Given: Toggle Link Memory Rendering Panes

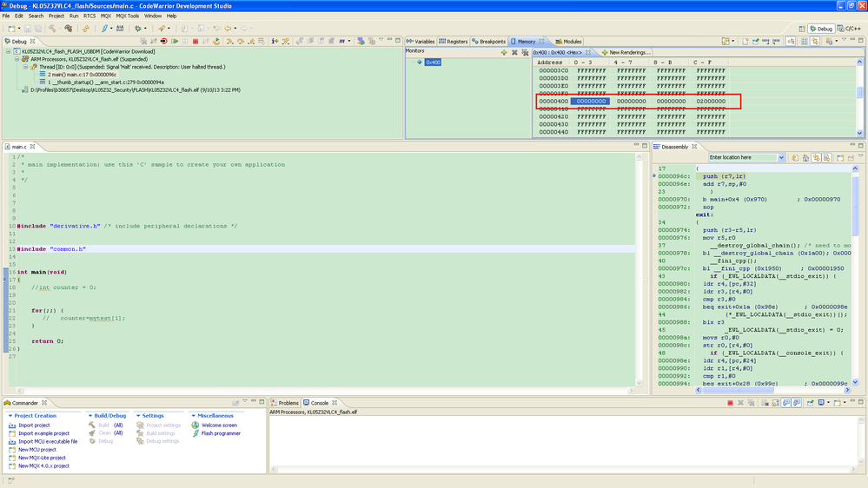Looking at the screenshot, I should click(815, 42).
